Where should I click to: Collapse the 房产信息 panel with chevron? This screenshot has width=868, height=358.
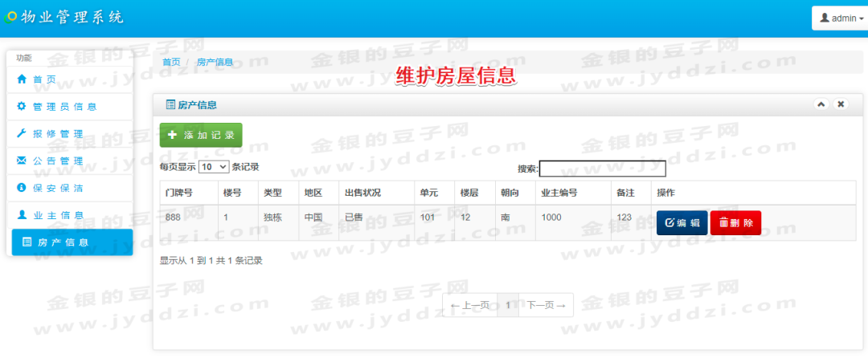point(821,104)
